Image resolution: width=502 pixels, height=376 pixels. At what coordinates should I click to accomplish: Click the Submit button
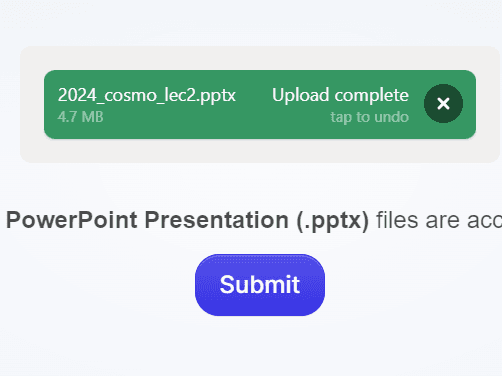click(260, 285)
